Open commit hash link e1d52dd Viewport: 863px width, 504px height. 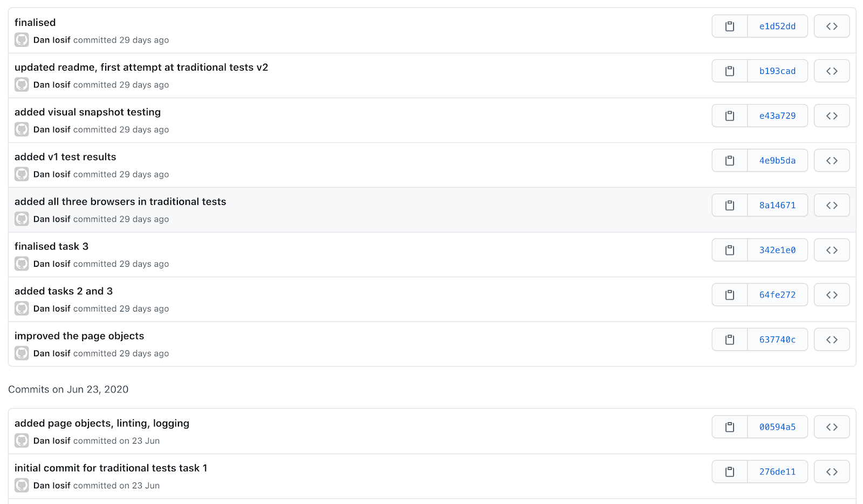point(777,26)
